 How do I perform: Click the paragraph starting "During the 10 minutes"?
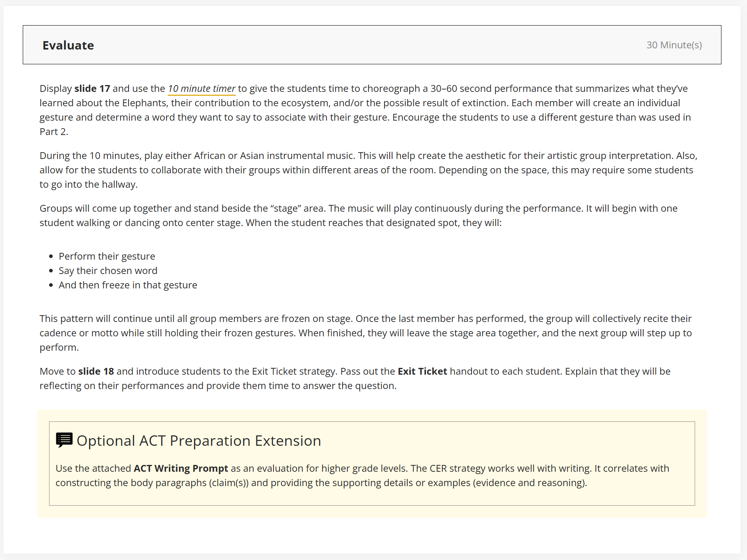click(x=367, y=170)
